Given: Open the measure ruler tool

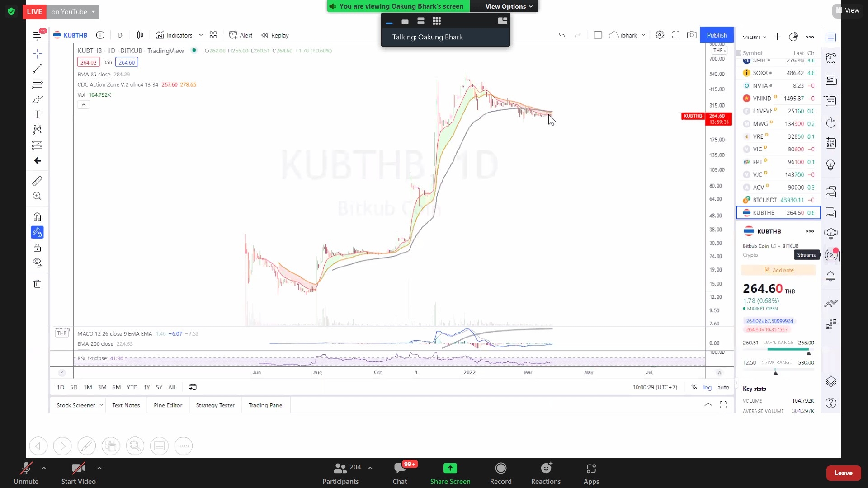Looking at the screenshot, I should (x=37, y=181).
